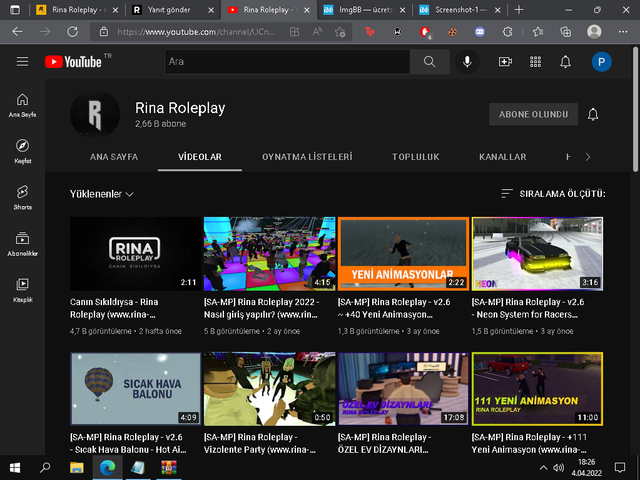Open File Explorer from the taskbar

point(76,468)
